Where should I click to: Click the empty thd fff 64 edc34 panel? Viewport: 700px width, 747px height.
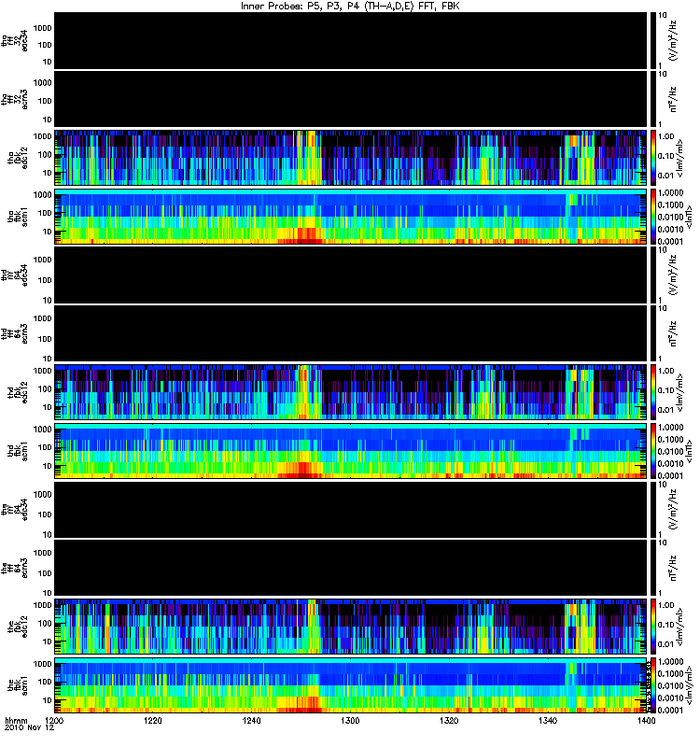pos(351,275)
